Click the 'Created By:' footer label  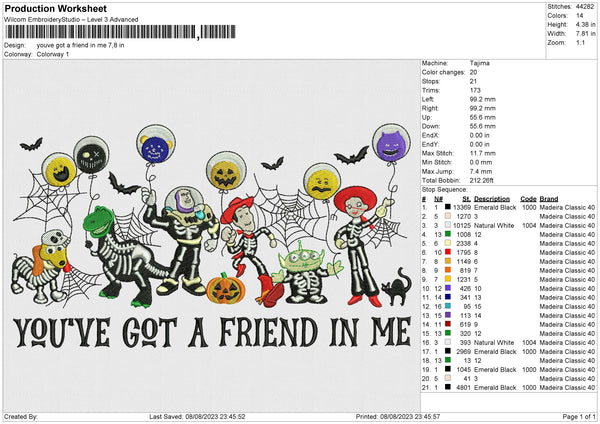[x=21, y=416]
